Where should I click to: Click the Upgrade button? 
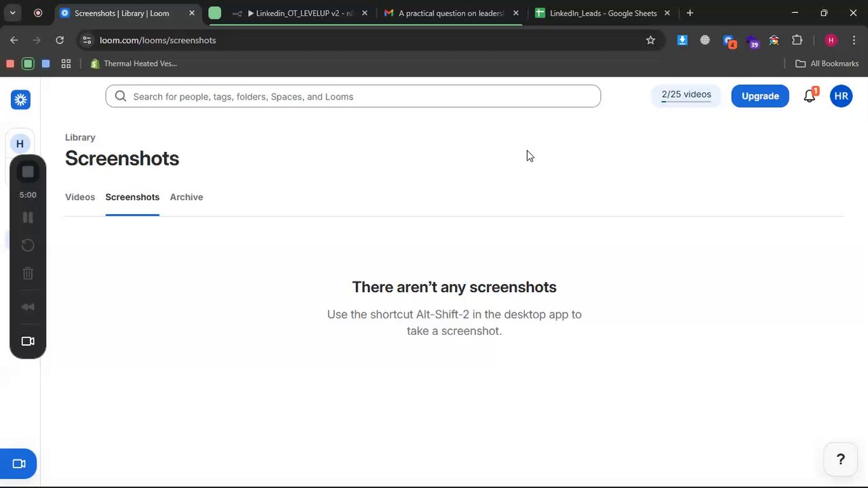pos(760,96)
